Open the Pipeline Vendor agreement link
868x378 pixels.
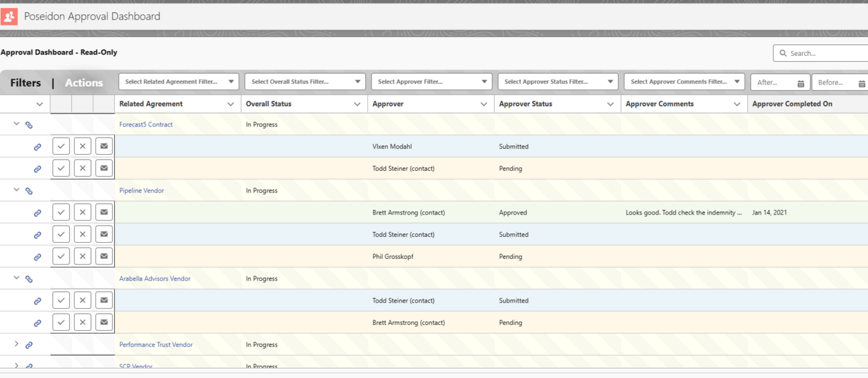(x=142, y=190)
